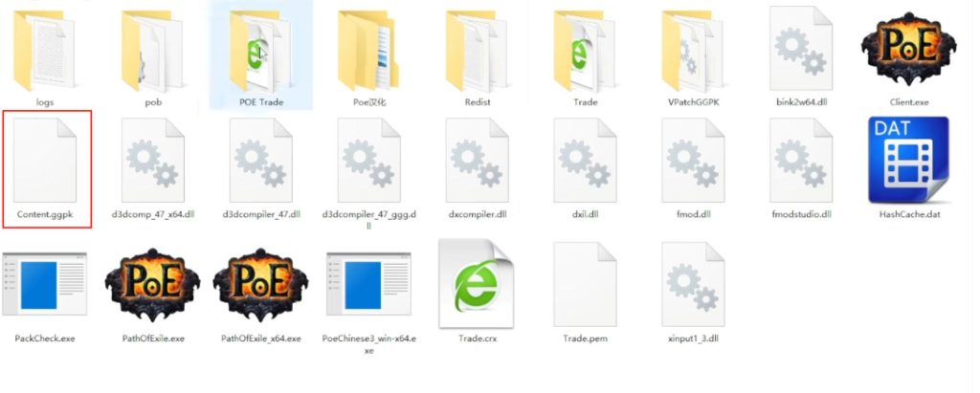Click the 'd3dcompiler_47.dll' file name

click(x=261, y=214)
